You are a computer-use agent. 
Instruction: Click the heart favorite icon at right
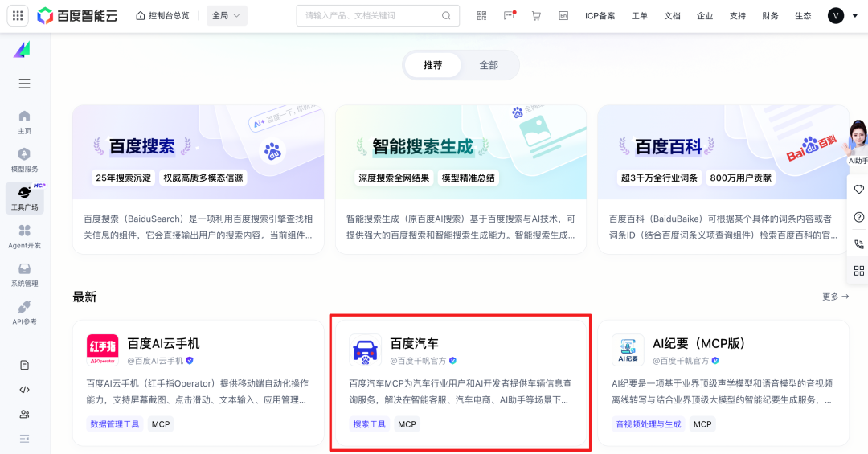[x=858, y=190]
